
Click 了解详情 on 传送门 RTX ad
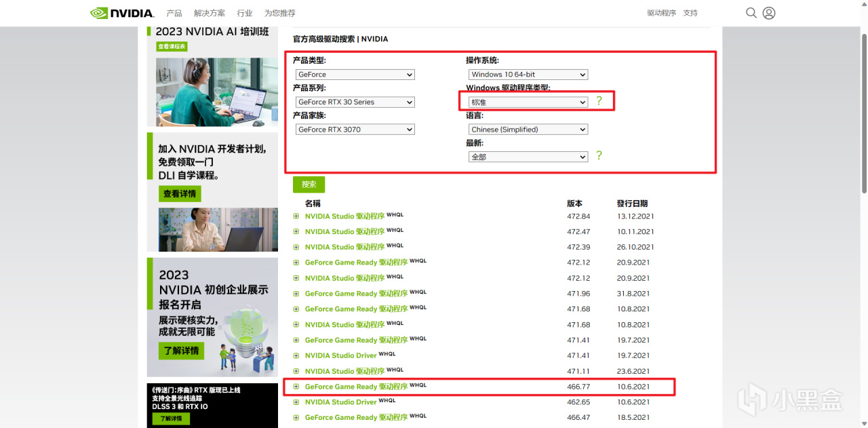[x=171, y=419]
